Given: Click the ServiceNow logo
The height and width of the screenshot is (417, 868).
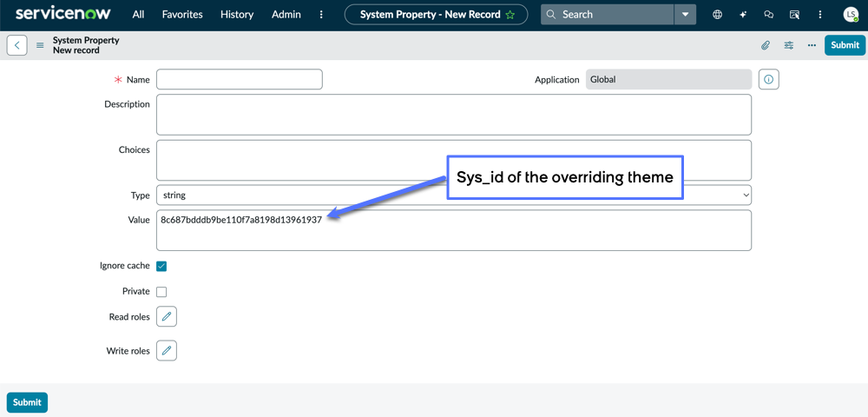Looking at the screenshot, I should click(x=63, y=14).
